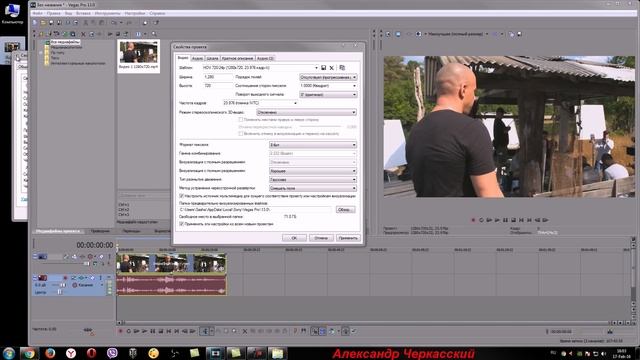The width and height of the screenshot is (640, 360).
Task: Solo the video track
Action: 109,257
